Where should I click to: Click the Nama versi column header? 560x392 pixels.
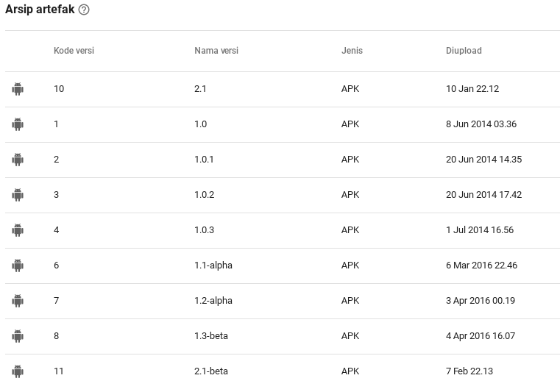click(x=216, y=51)
